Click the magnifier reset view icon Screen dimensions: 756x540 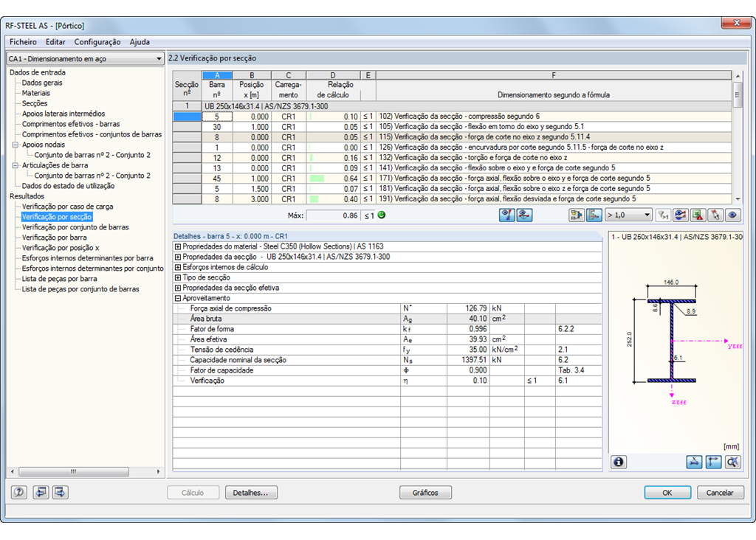[x=732, y=462]
